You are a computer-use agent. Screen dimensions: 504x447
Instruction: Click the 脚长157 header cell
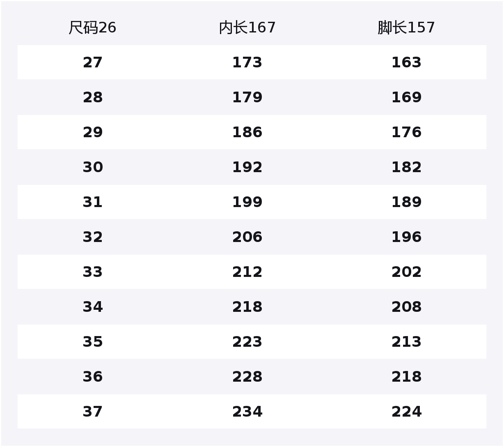click(406, 28)
